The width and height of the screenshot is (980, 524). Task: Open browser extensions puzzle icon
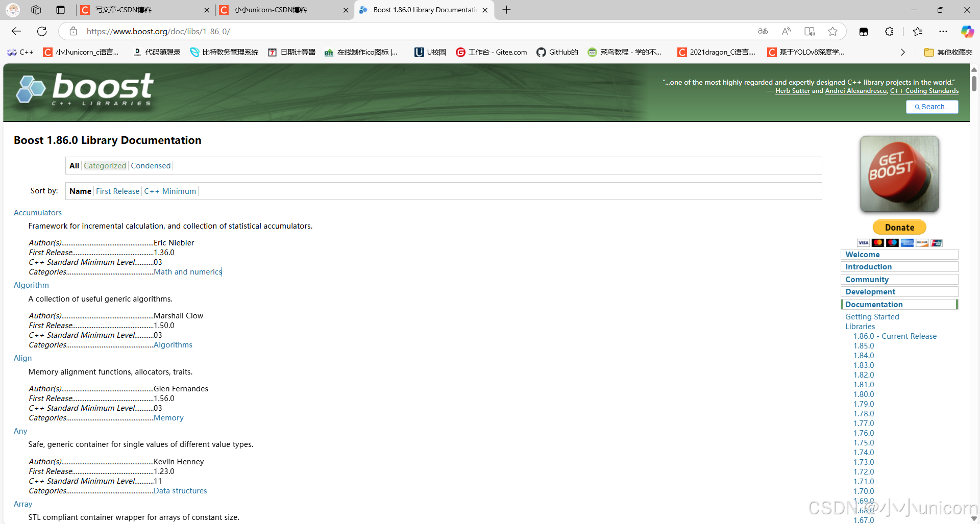click(889, 31)
